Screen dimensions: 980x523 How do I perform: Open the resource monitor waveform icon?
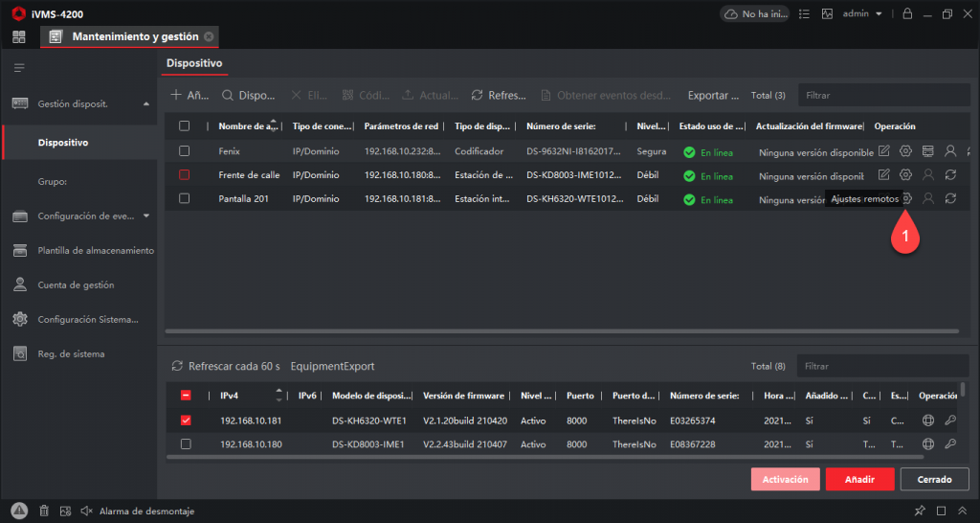pyautogui.click(x=828, y=13)
